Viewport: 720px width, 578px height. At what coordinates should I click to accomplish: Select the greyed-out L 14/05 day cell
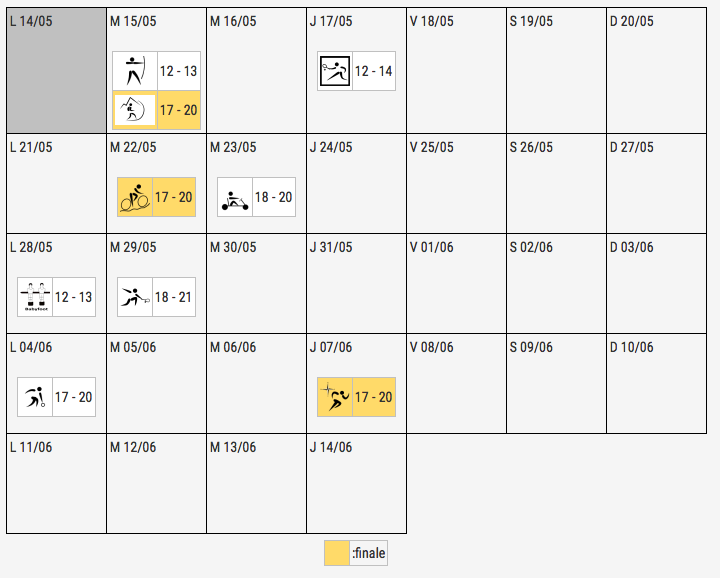coord(56,72)
